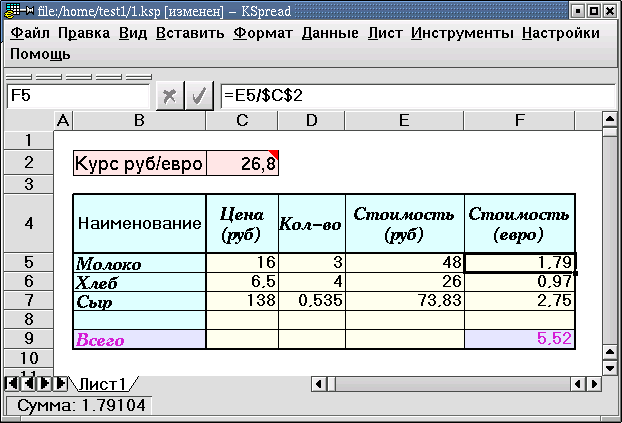Open the Лист menu

point(385,33)
